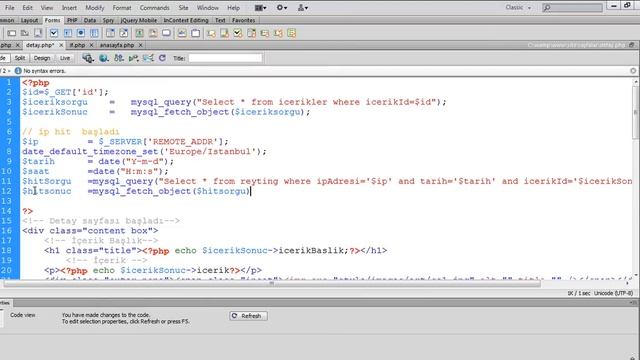
Task: Open the View menu
Action: click(x=47, y=8)
